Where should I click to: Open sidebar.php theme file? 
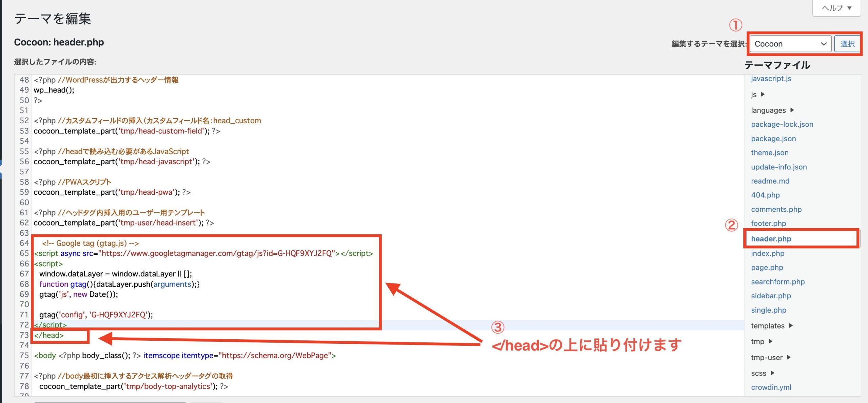point(771,296)
